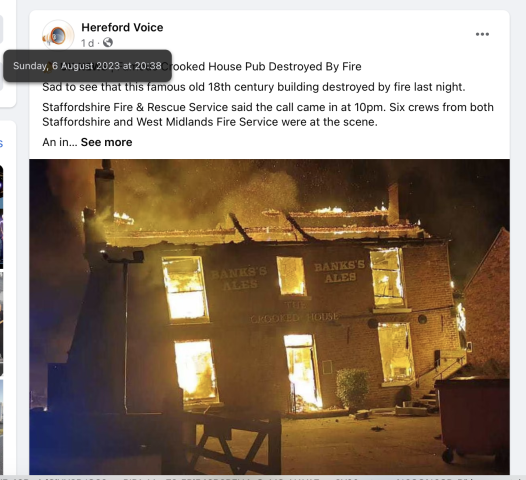The height and width of the screenshot is (480, 526).
Task: Click the Crooked House Pub Destroyed By Fire headline
Action: (261, 66)
